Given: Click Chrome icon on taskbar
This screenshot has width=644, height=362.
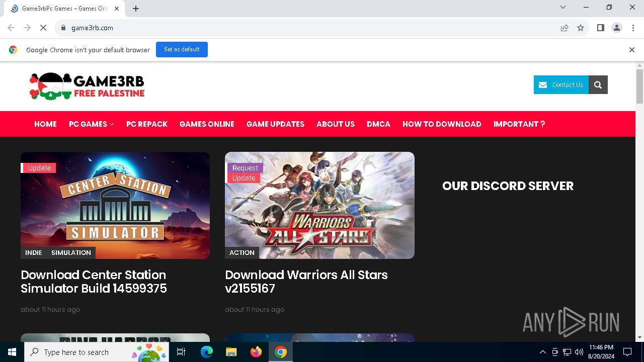Looking at the screenshot, I should [281, 352].
